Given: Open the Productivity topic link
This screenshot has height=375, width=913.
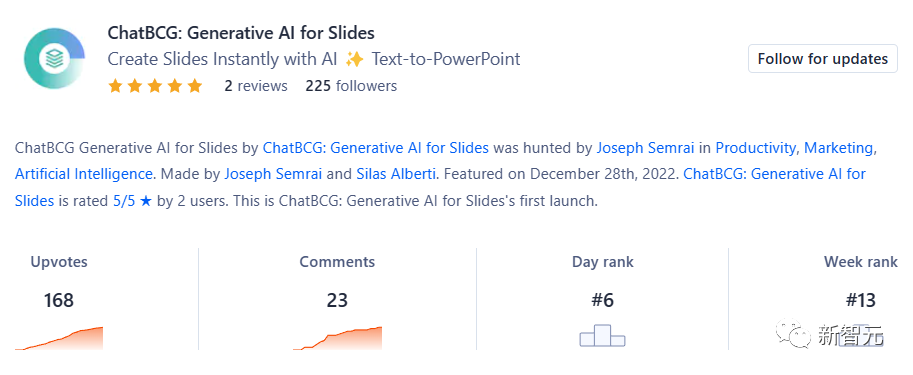Looking at the screenshot, I should pyautogui.click(x=755, y=148).
